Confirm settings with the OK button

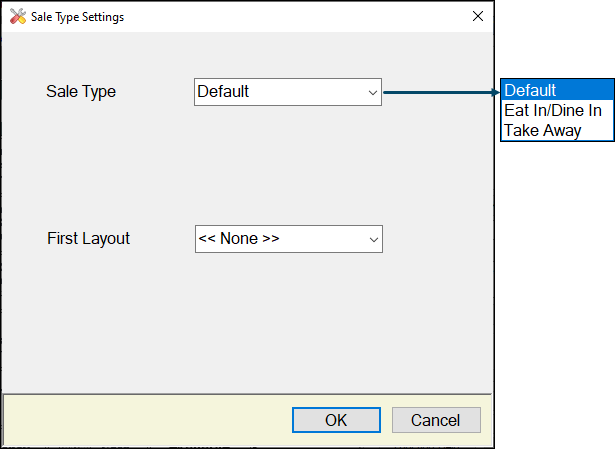(336, 420)
